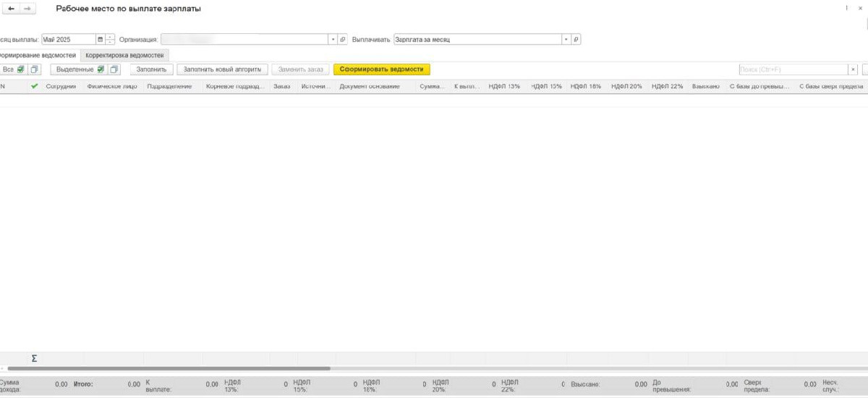This screenshot has height=398, width=868.
Task: Click the 'Заполнить' button
Action: (x=152, y=69)
